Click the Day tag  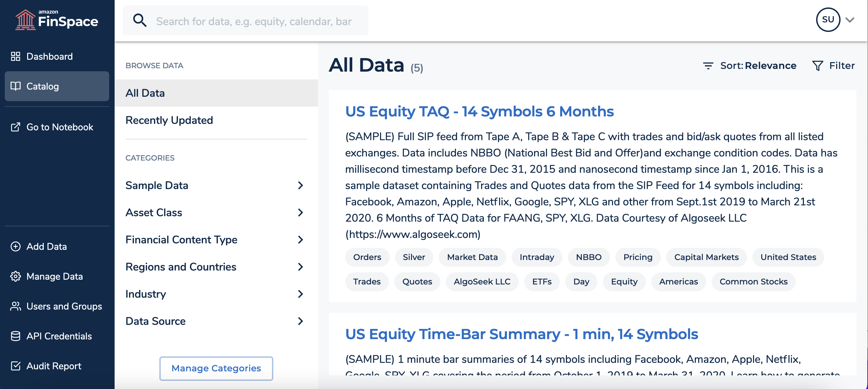(581, 282)
